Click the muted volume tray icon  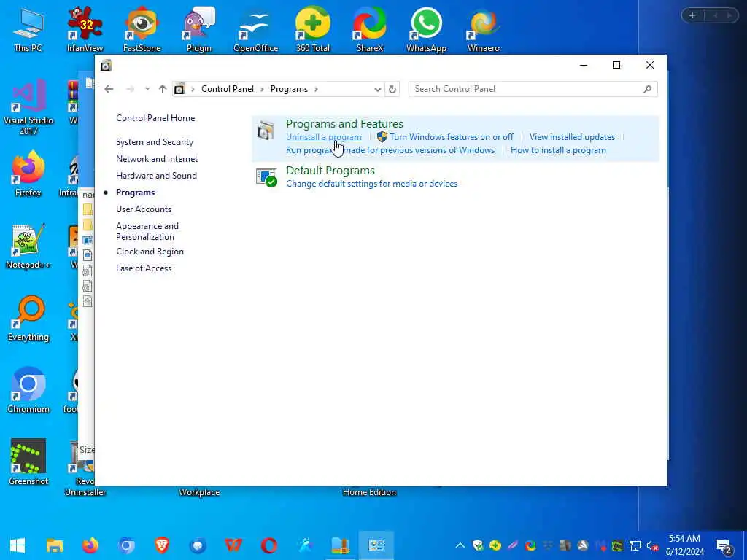tap(652, 545)
